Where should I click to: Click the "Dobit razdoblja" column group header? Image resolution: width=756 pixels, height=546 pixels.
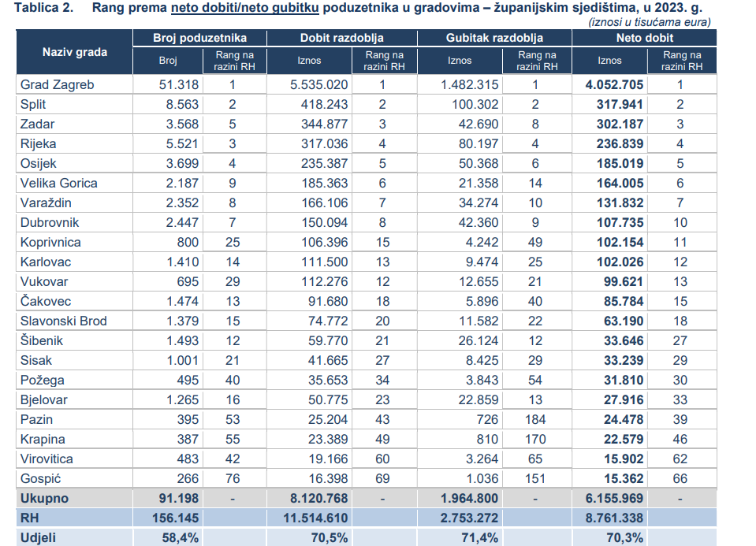tap(341, 38)
